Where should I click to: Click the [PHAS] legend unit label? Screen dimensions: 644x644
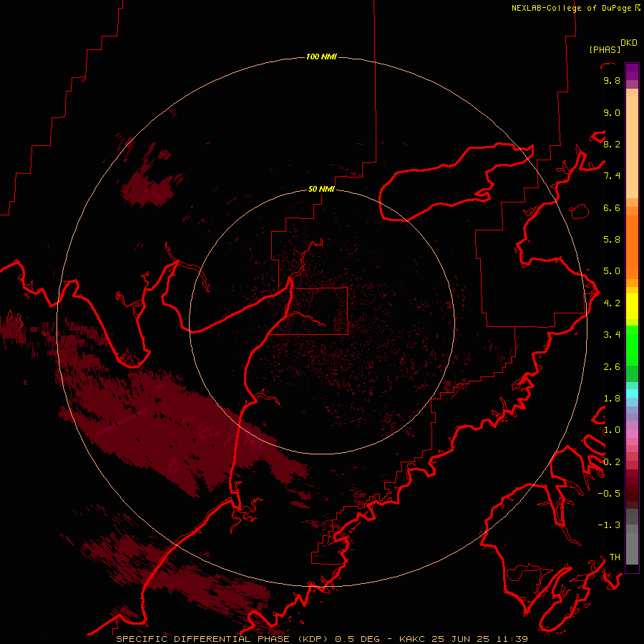pos(605,49)
